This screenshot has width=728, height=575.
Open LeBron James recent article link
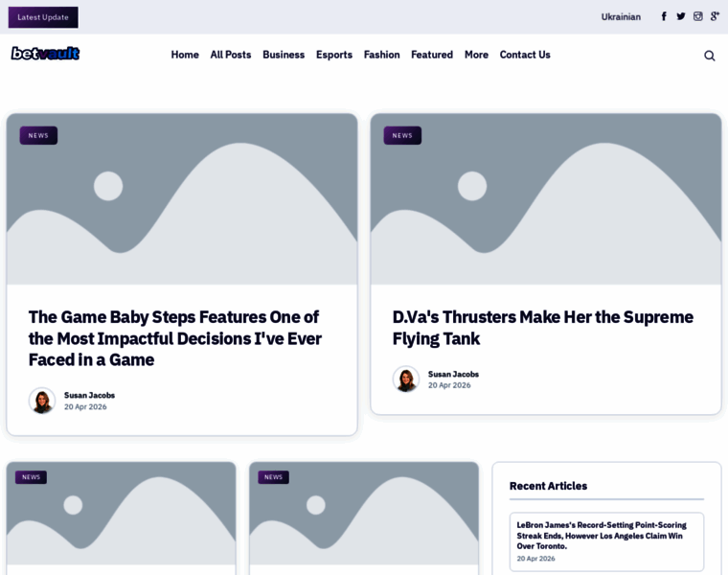pyautogui.click(x=602, y=536)
